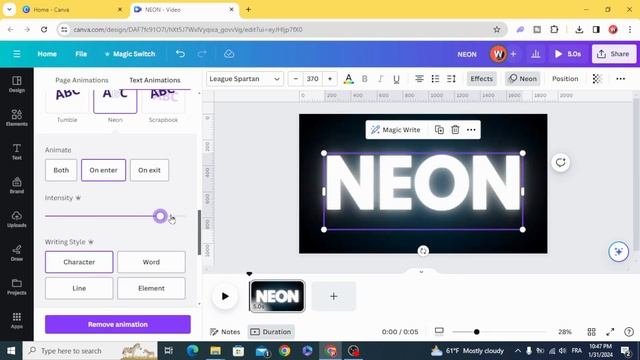This screenshot has height=360, width=640.
Task: Add collaborator with plus icon
Action: pos(513,54)
